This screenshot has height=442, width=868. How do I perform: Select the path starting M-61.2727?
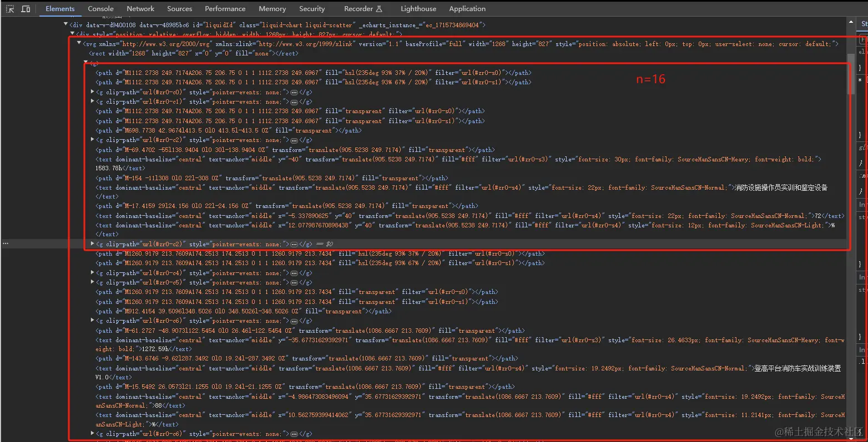310,331
